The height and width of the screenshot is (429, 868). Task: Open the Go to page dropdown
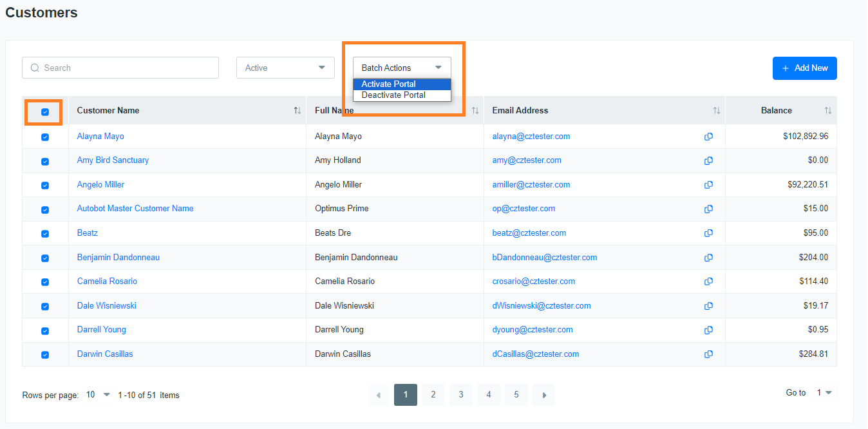824,392
